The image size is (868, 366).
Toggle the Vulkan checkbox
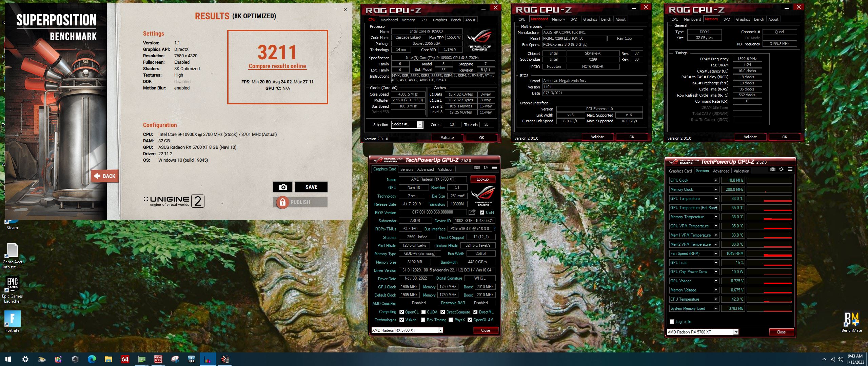pyautogui.click(x=401, y=320)
